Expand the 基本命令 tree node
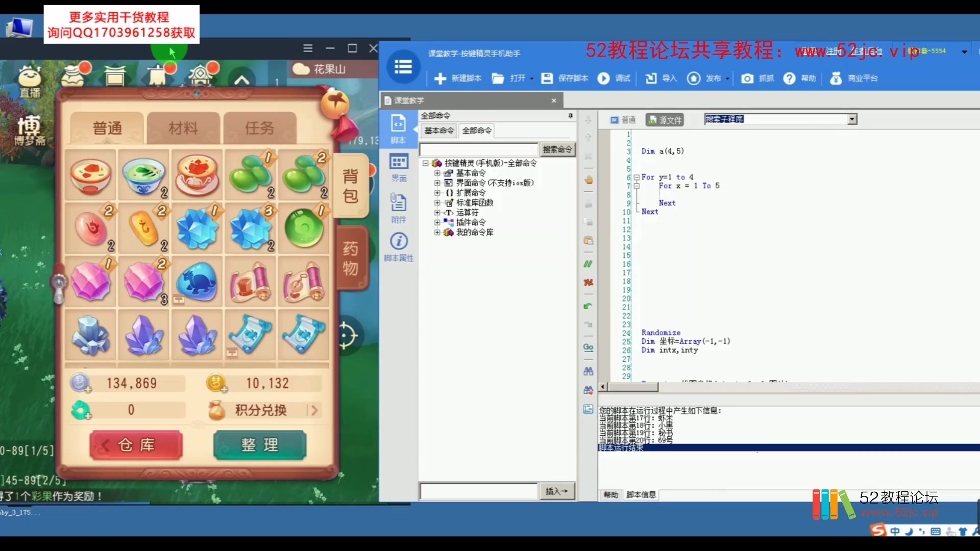 pyautogui.click(x=437, y=173)
